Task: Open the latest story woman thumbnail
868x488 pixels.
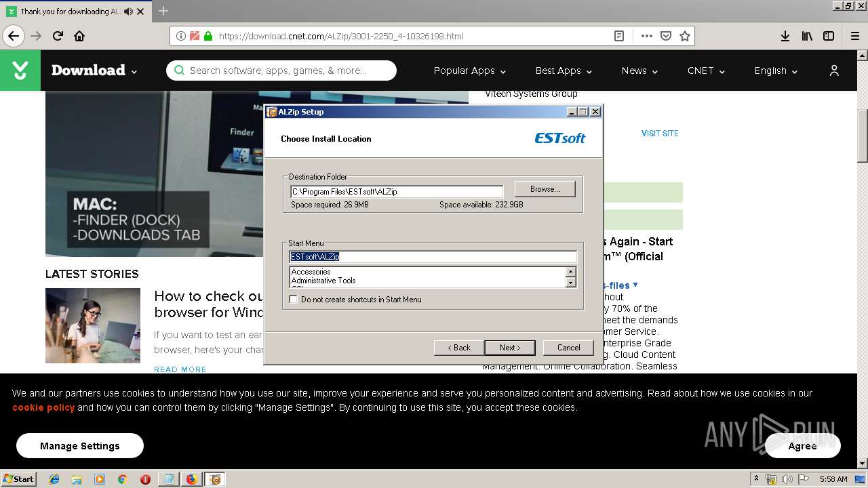Action: point(93,325)
